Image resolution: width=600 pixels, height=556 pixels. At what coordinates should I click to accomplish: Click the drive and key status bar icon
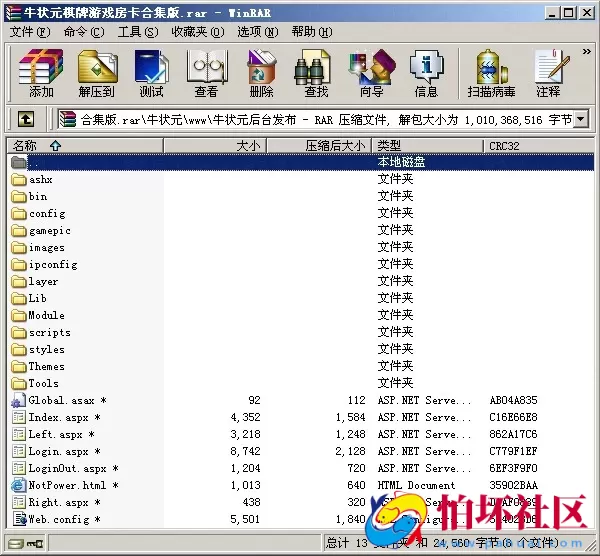coord(26,543)
